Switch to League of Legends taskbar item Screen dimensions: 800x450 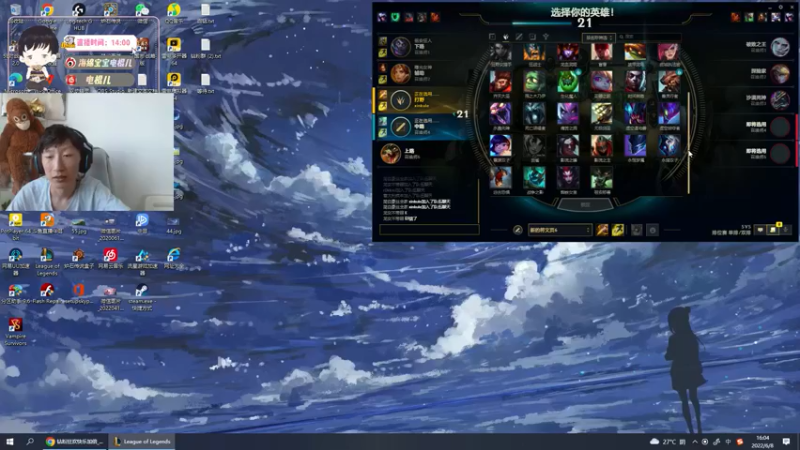pos(142,441)
